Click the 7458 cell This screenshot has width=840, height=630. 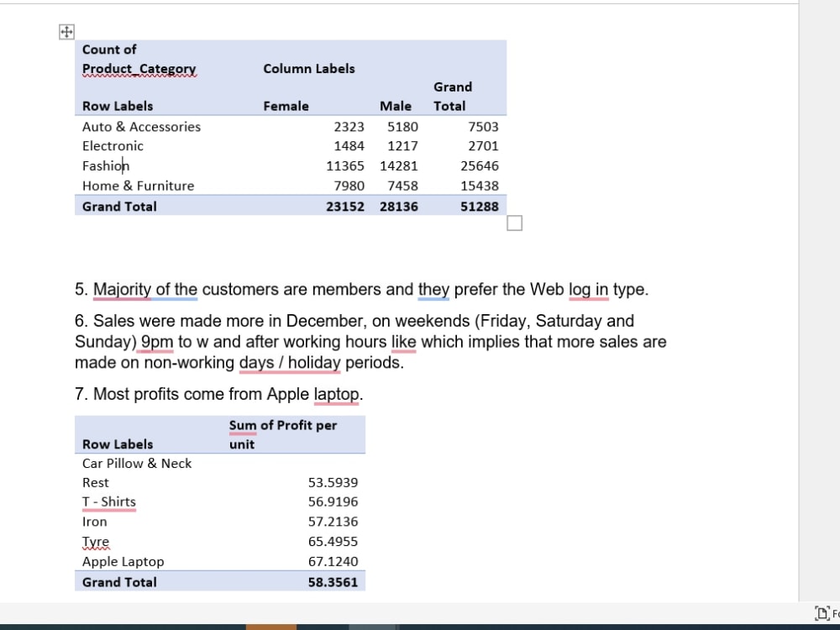coord(402,186)
